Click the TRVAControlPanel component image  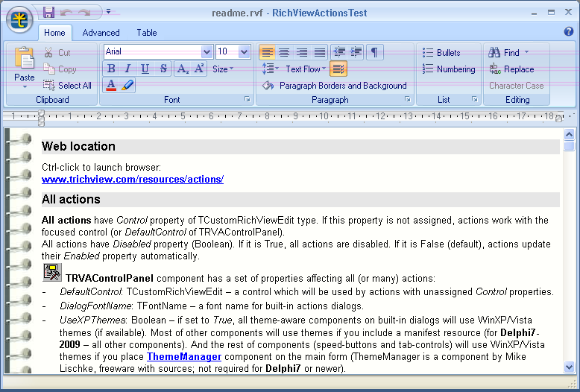[52, 272]
